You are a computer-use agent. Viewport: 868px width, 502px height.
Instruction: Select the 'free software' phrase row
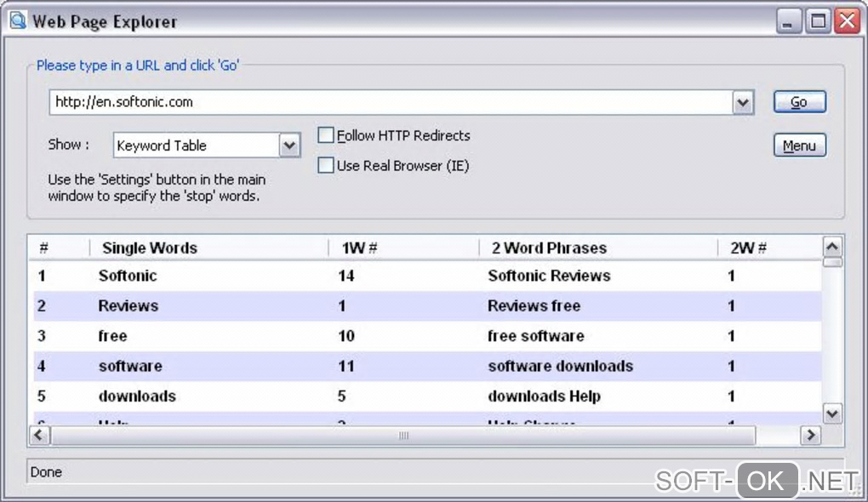tap(536, 336)
